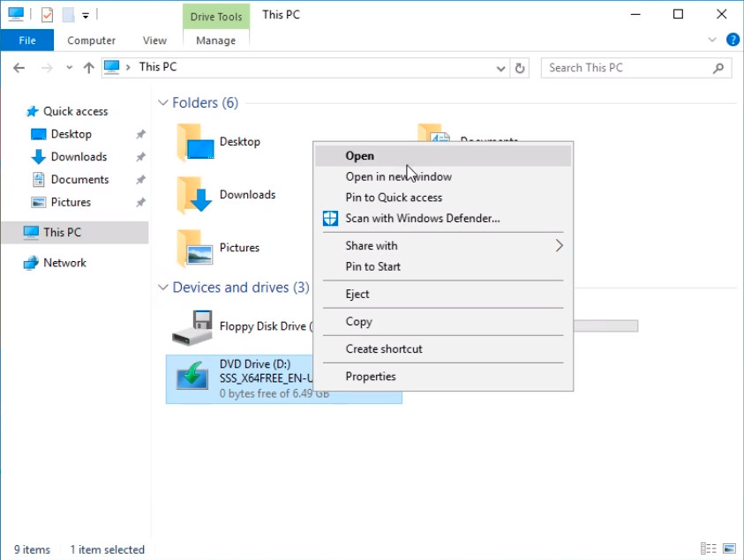The height and width of the screenshot is (560, 744).
Task: Choose Create shortcut
Action: pyautogui.click(x=443, y=349)
